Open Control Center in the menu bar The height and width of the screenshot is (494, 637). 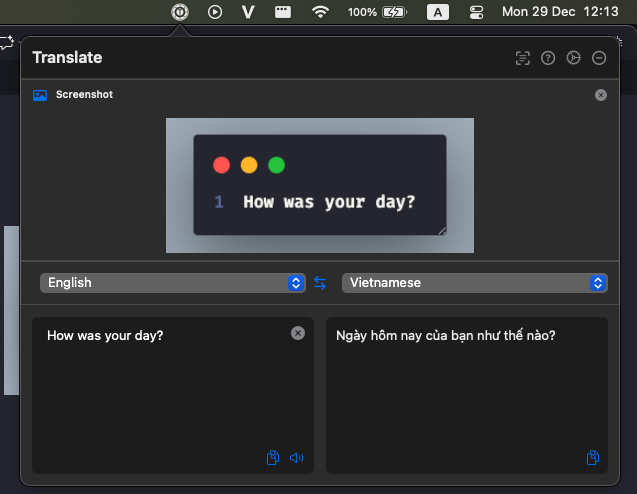[x=476, y=12]
